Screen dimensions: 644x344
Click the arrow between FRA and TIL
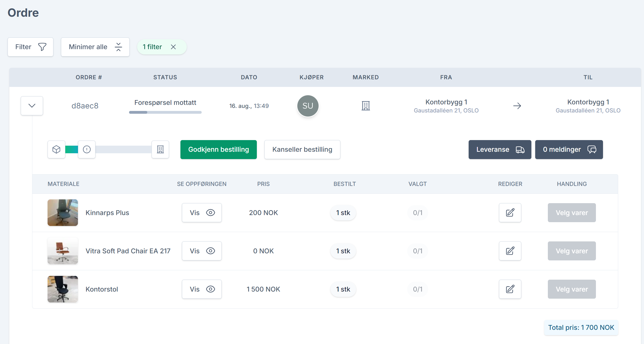coord(517,106)
